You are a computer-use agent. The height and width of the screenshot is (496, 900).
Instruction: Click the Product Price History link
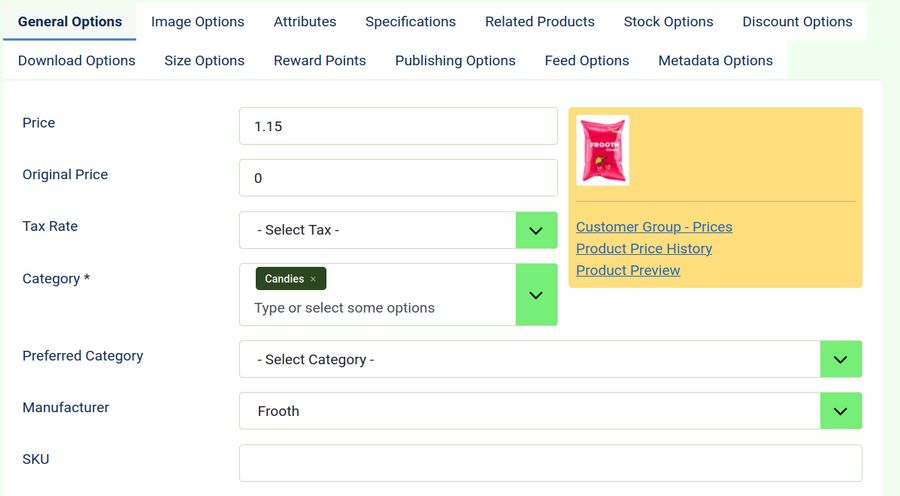pos(644,248)
